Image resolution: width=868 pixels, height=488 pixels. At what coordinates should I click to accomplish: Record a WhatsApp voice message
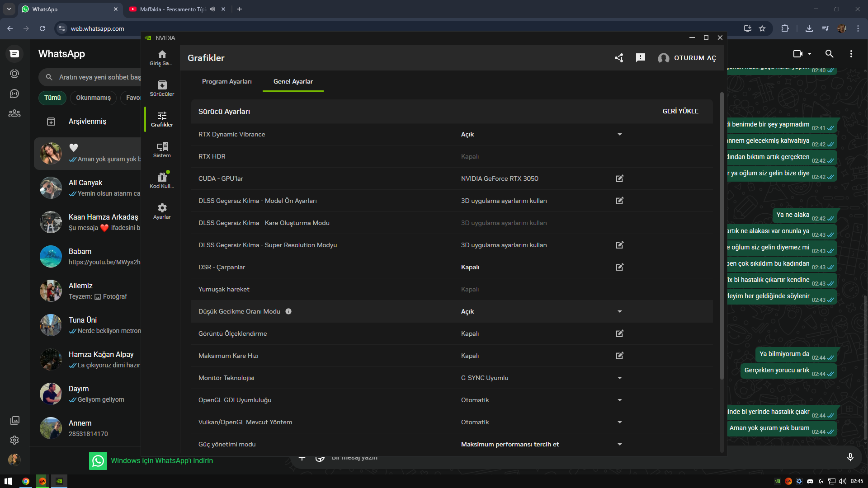(x=850, y=457)
